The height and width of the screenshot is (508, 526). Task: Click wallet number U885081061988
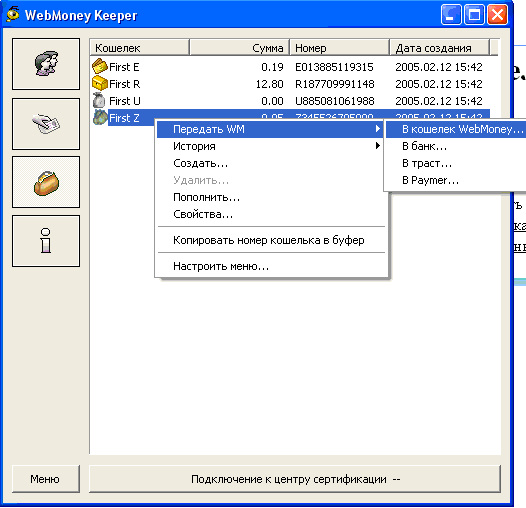point(334,101)
